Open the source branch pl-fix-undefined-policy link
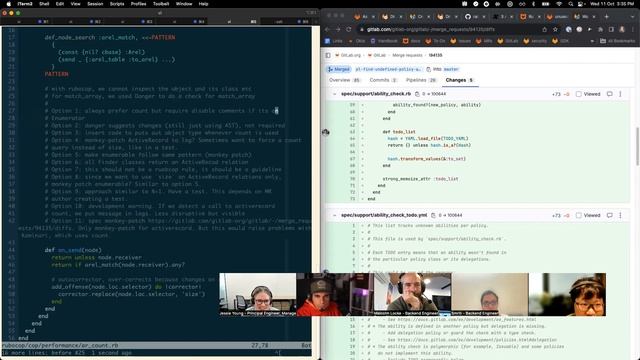 pyautogui.click(x=388, y=69)
